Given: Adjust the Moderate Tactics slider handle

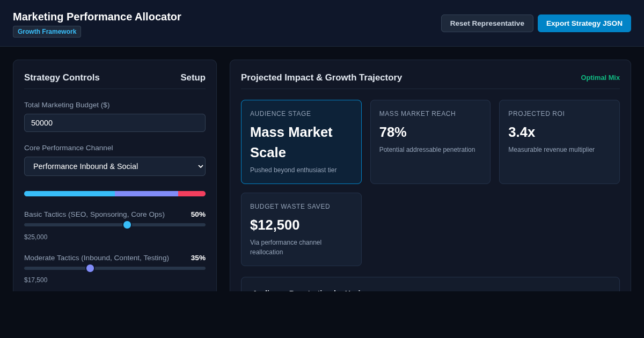Looking at the screenshot, I should point(90,268).
